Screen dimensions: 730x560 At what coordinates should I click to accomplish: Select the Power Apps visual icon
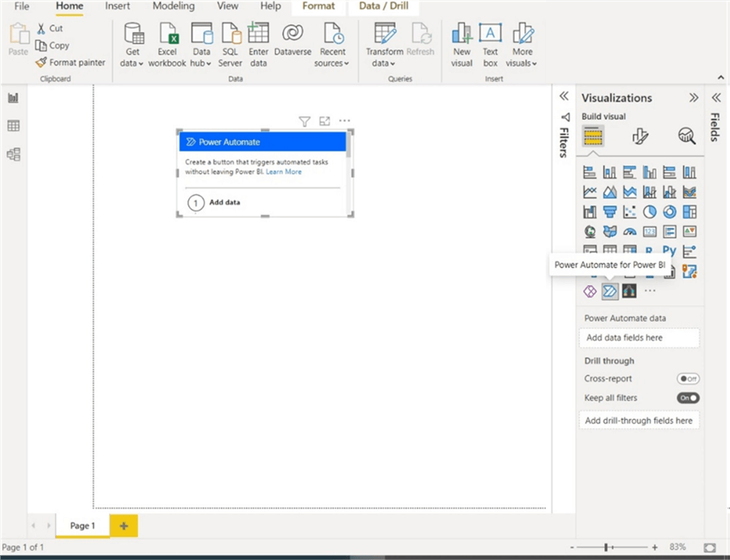[590, 292]
